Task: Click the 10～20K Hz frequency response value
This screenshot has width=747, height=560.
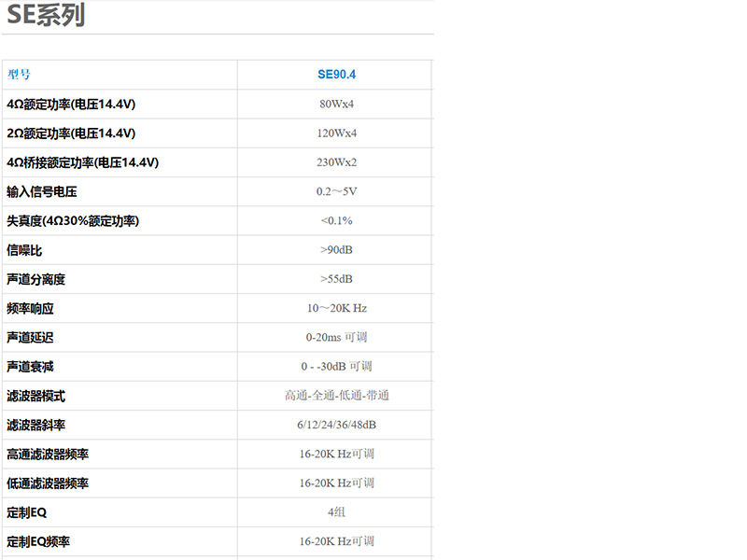Action: click(x=336, y=308)
